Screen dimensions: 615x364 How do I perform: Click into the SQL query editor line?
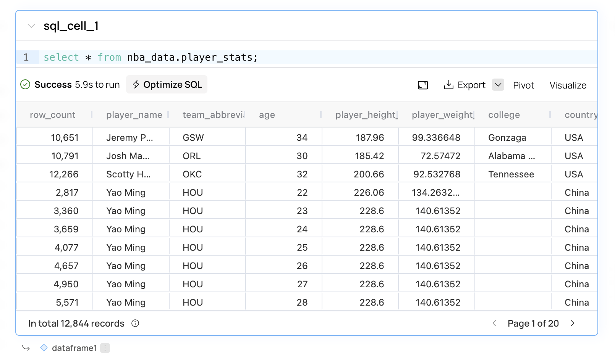click(306, 57)
